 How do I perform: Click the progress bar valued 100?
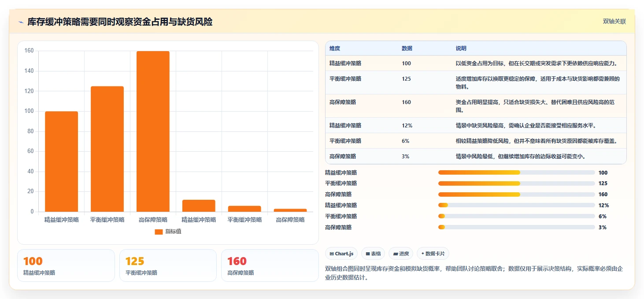pyautogui.click(x=516, y=172)
